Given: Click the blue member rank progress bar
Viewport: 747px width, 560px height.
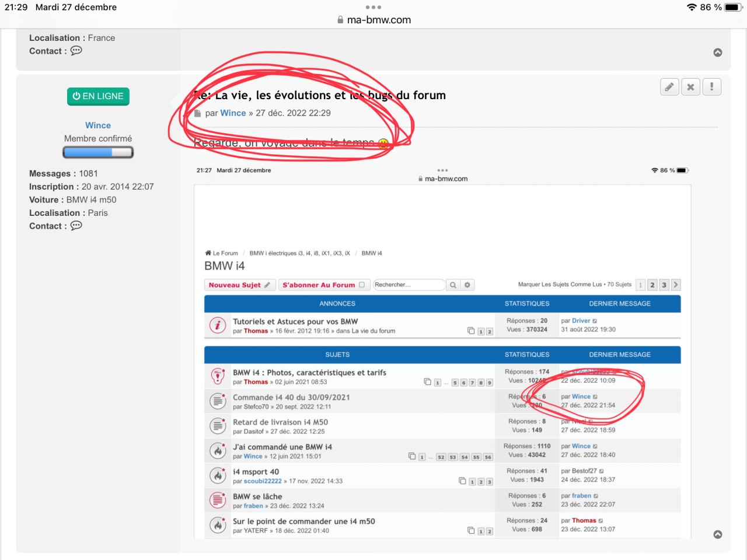Looking at the screenshot, I should (98, 152).
